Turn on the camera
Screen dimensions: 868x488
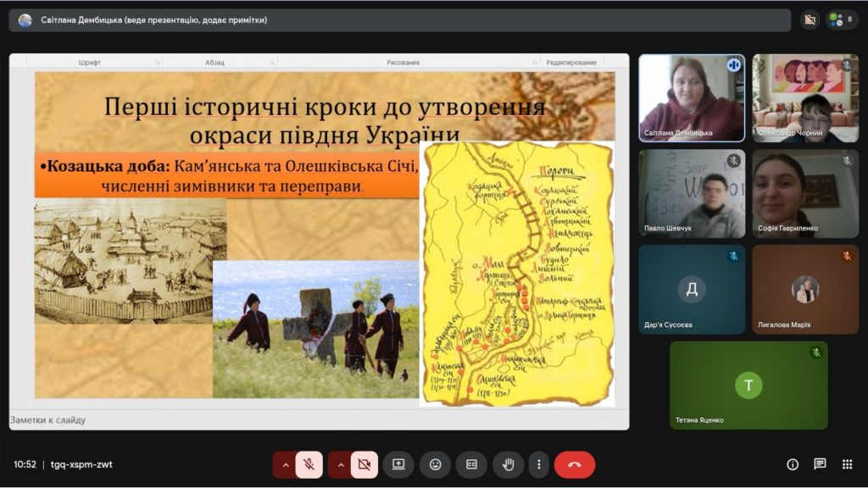(x=364, y=464)
